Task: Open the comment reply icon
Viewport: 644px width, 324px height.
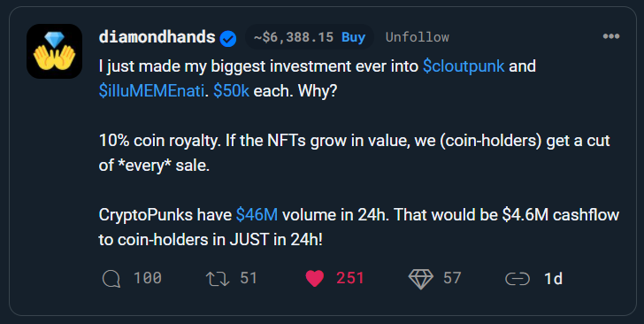Action: [x=111, y=279]
